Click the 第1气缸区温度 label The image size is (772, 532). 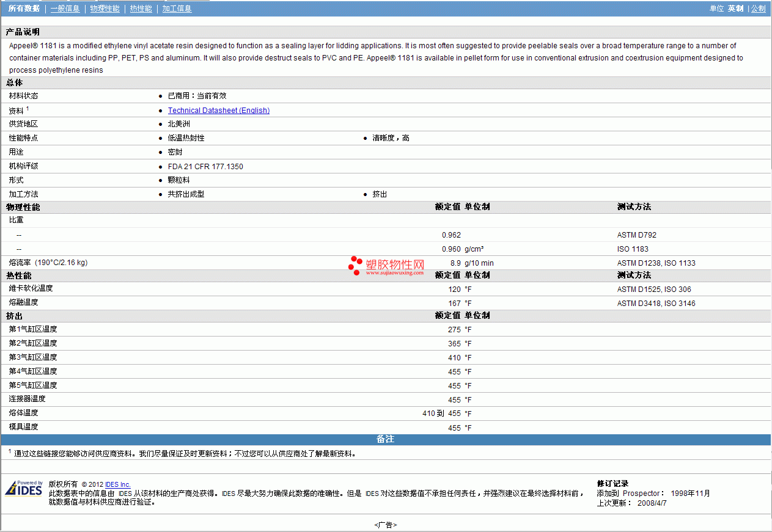coord(33,329)
